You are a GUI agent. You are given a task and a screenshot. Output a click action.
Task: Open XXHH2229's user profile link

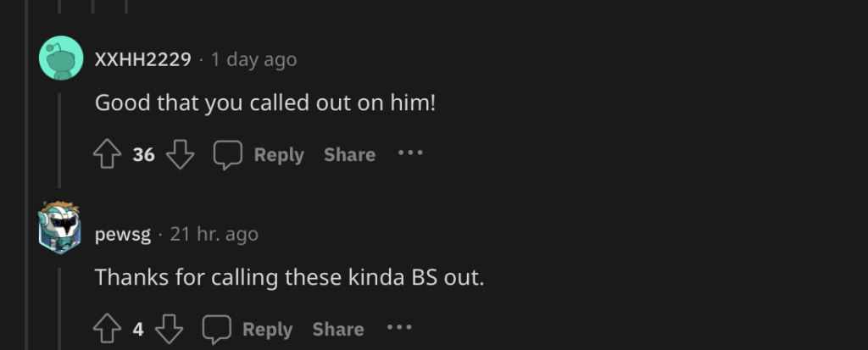[x=142, y=59]
